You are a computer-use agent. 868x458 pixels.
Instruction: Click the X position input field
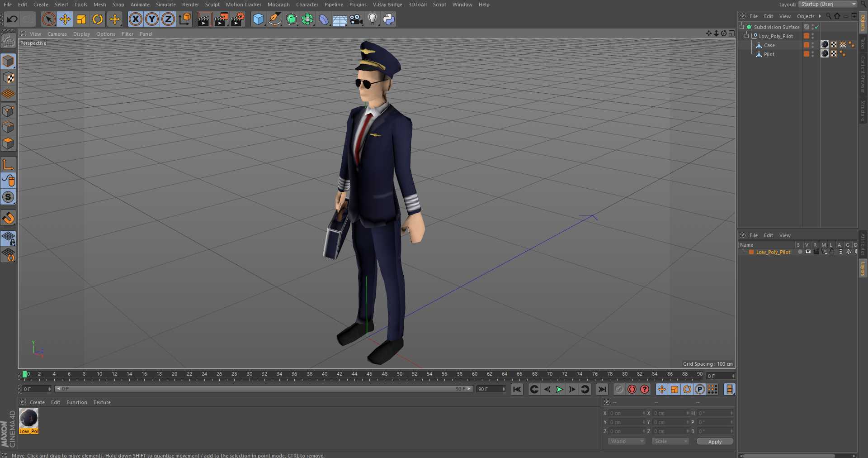point(627,413)
